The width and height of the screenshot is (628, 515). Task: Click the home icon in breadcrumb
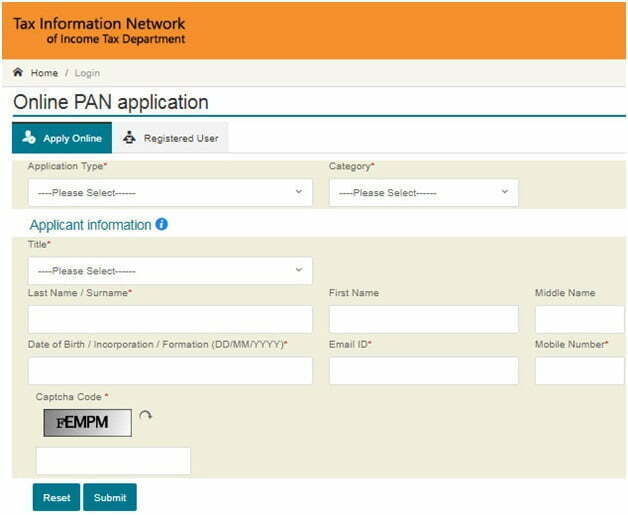(x=18, y=72)
